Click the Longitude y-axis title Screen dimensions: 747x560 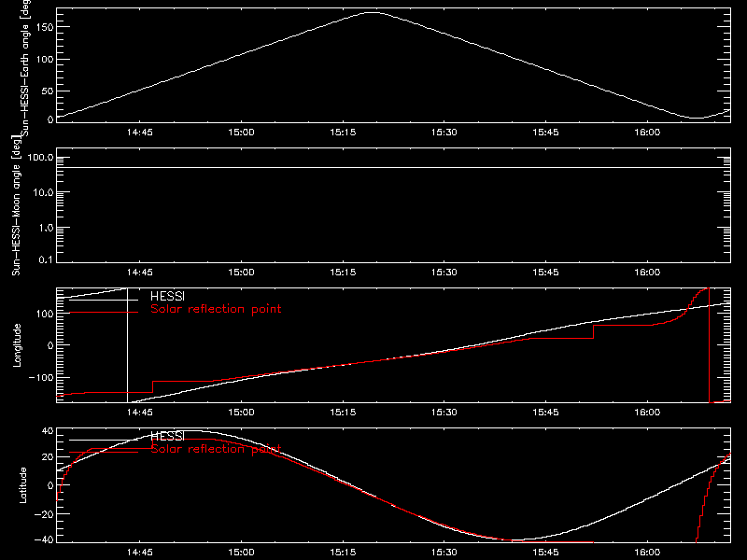17,345
